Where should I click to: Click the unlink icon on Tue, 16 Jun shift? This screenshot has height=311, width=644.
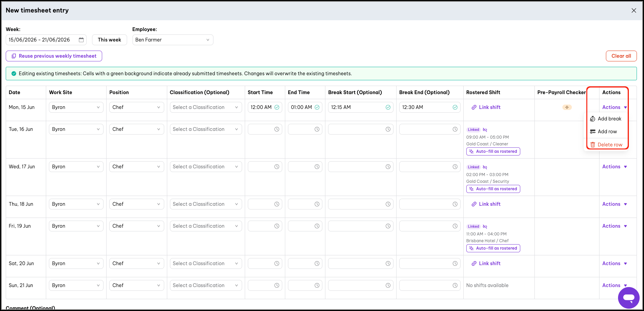485,130
